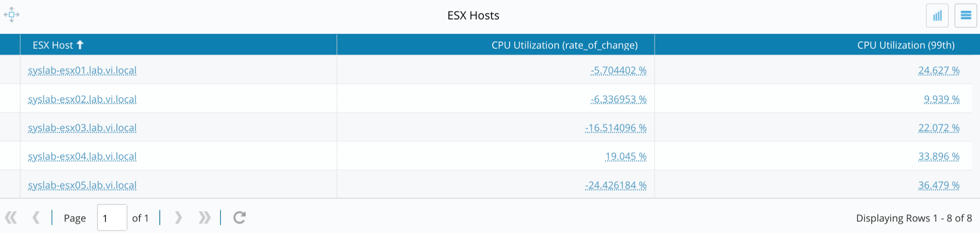The height and width of the screenshot is (233, 980).
Task: Click the -6.336953 % rate value
Action: [618, 99]
